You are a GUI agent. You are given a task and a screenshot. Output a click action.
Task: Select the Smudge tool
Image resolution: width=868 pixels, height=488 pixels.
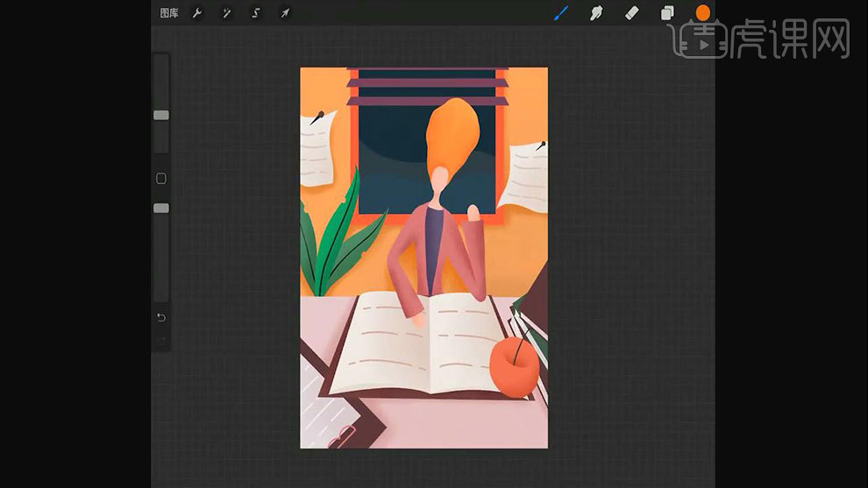click(596, 13)
